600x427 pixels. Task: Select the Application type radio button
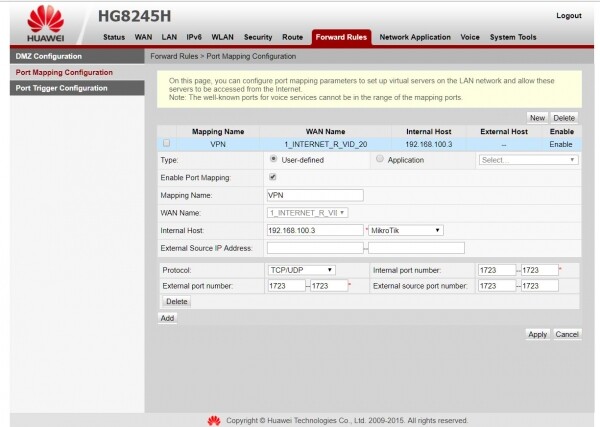pyautogui.click(x=379, y=159)
